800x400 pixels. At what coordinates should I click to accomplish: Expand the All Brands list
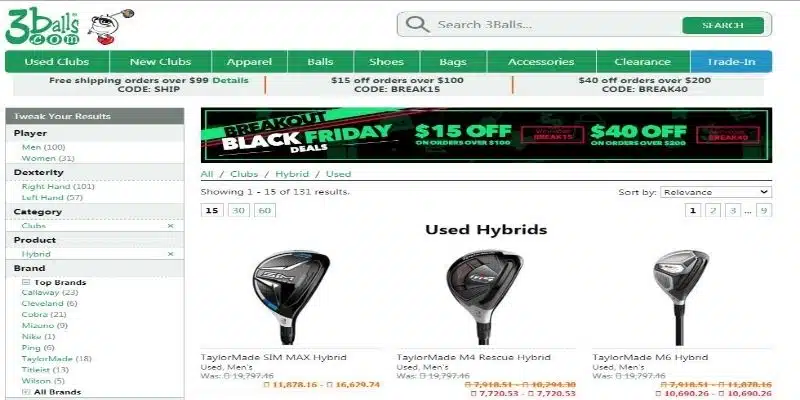[26, 392]
